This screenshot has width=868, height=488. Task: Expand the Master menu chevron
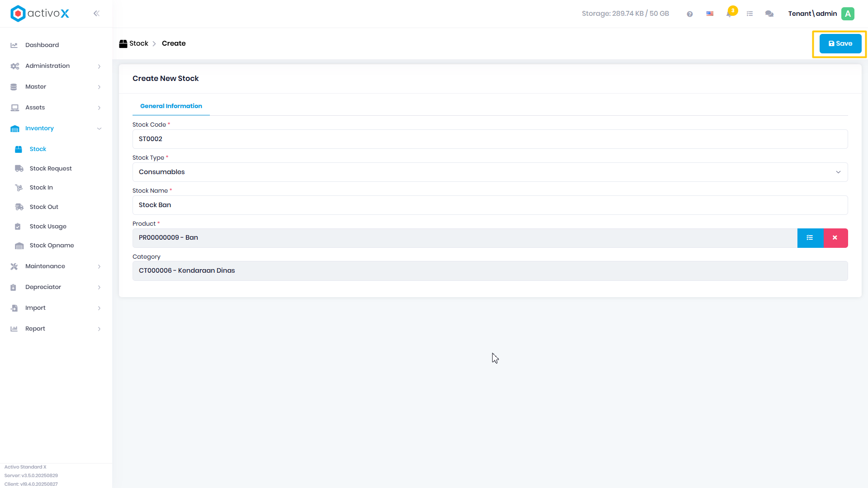point(99,87)
